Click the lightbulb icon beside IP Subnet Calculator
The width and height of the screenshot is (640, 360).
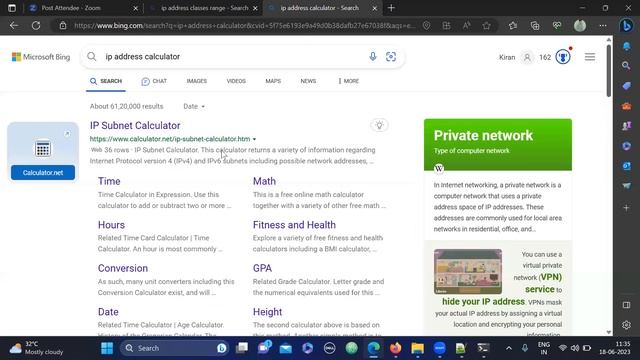point(379,125)
